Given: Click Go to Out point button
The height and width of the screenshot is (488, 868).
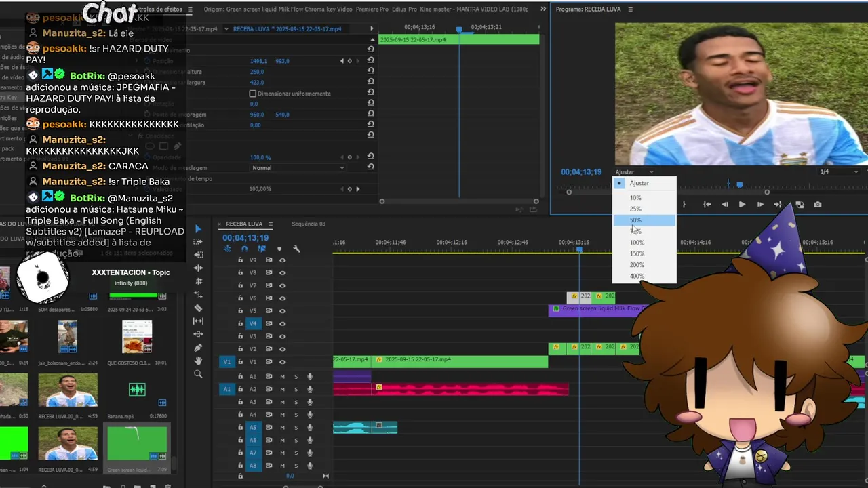Looking at the screenshot, I should 778,204.
